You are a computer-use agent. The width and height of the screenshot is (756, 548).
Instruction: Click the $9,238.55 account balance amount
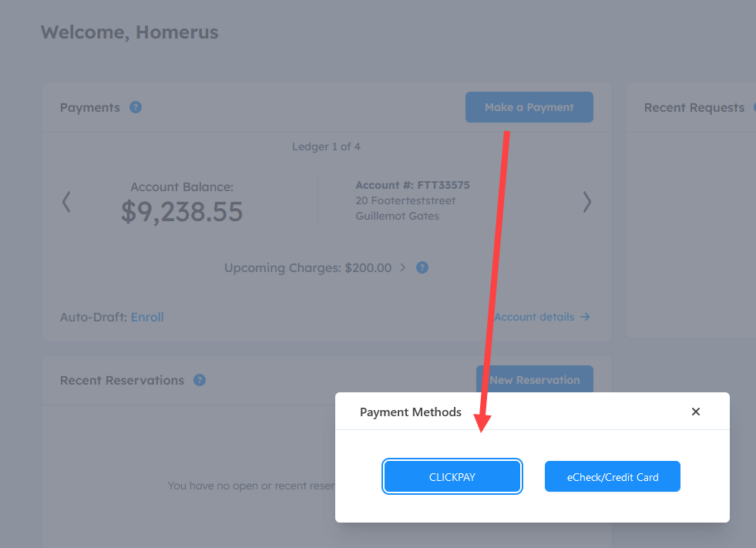click(182, 212)
